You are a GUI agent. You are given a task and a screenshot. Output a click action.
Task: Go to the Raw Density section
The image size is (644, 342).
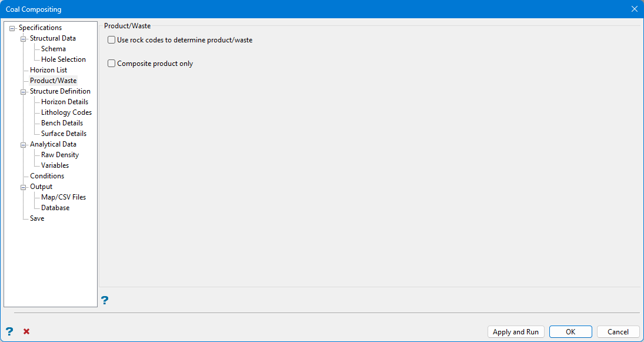pos(59,155)
